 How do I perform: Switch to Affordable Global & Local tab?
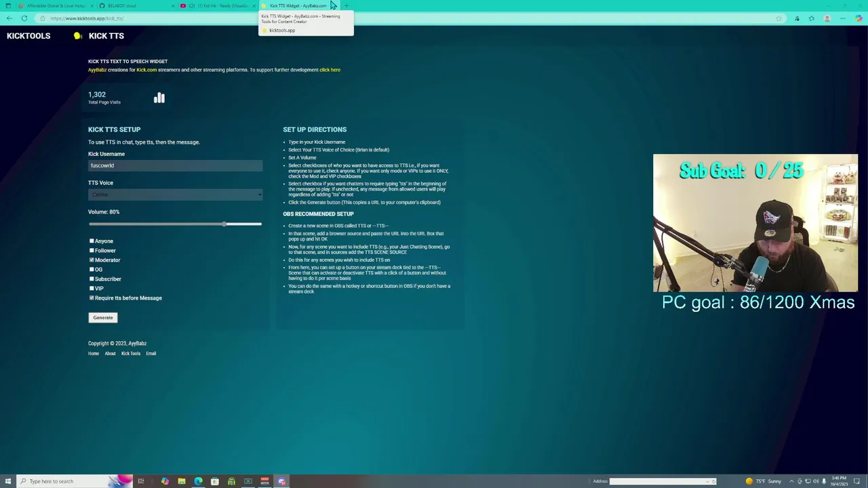(56, 5)
